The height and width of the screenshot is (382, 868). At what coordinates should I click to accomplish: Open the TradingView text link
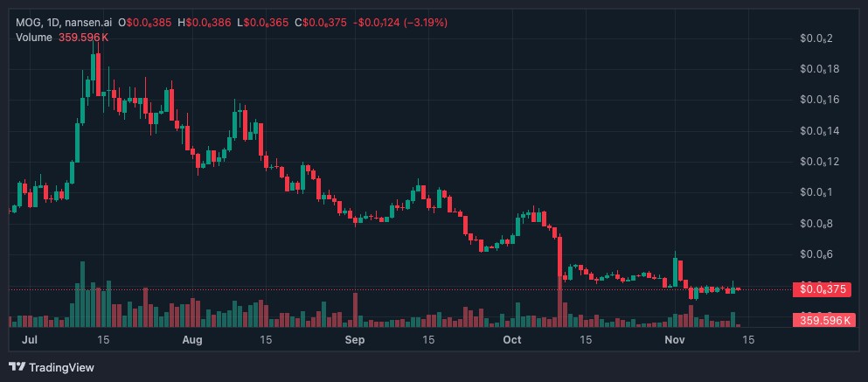pyautogui.click(x=59, y=367)
